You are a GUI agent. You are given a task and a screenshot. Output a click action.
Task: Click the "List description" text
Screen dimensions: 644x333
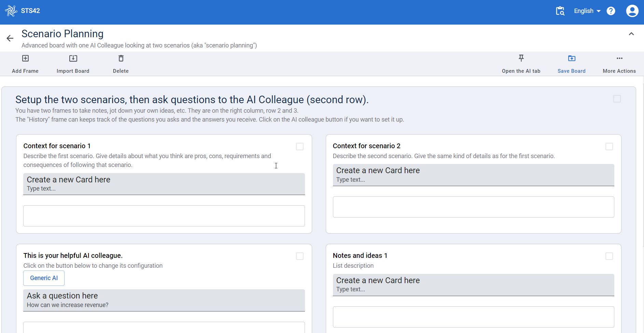click(353, 266)
